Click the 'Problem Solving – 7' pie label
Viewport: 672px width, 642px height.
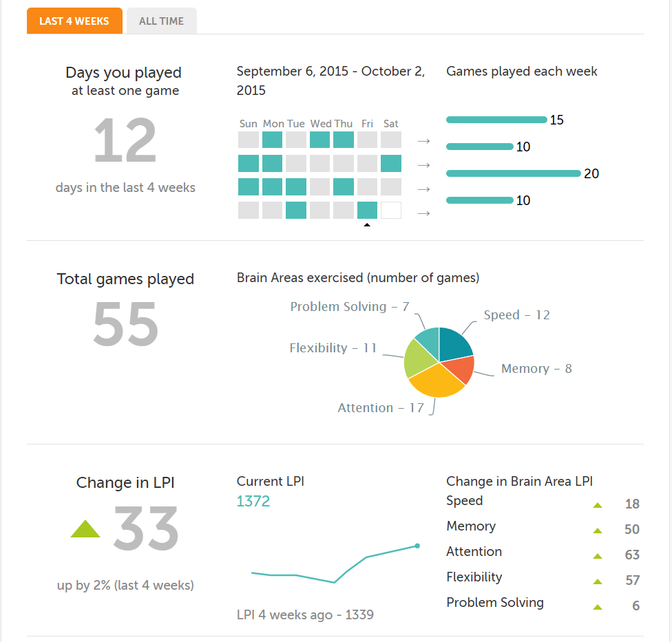(x=350, y=307)
